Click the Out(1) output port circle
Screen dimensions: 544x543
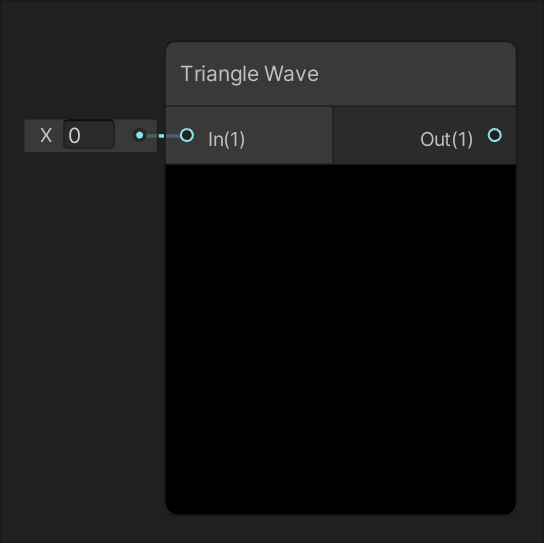click(494, 135)
